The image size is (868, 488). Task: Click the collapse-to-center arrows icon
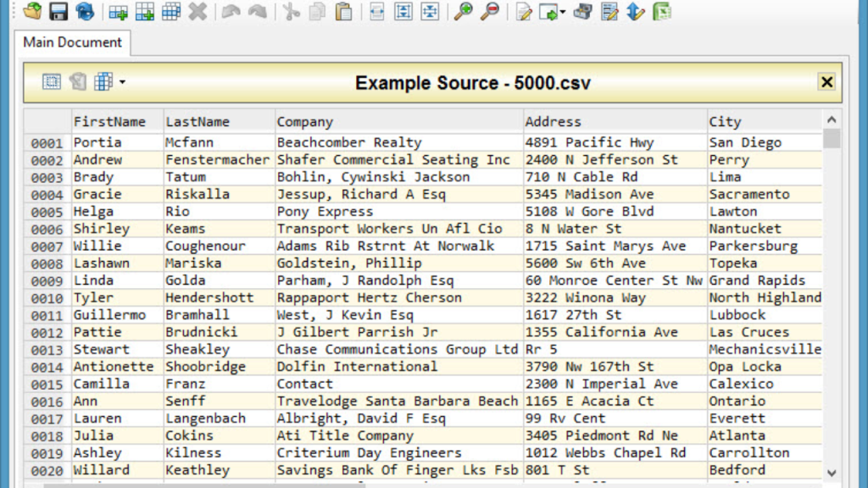click(x=430, y=12)
